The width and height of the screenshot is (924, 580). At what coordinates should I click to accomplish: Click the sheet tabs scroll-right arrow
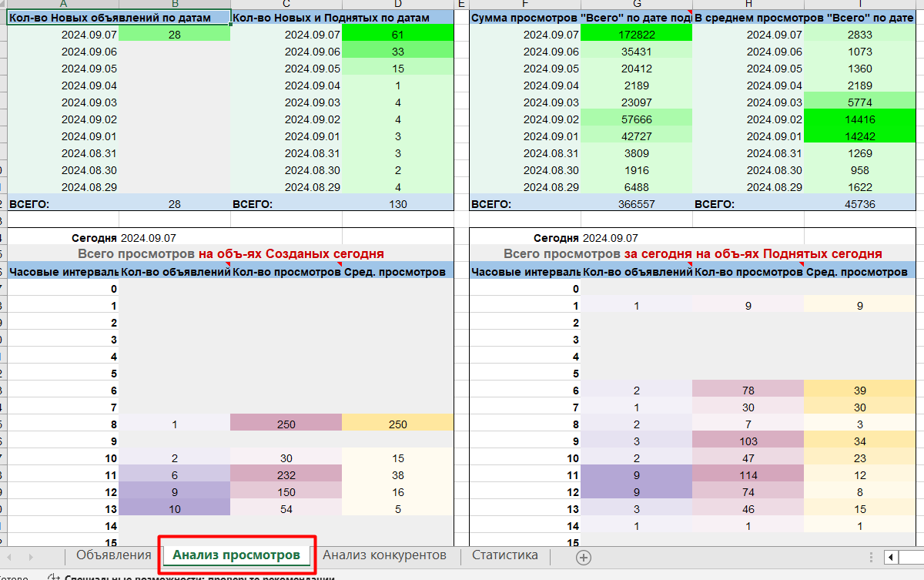click(x=31, y=557)
